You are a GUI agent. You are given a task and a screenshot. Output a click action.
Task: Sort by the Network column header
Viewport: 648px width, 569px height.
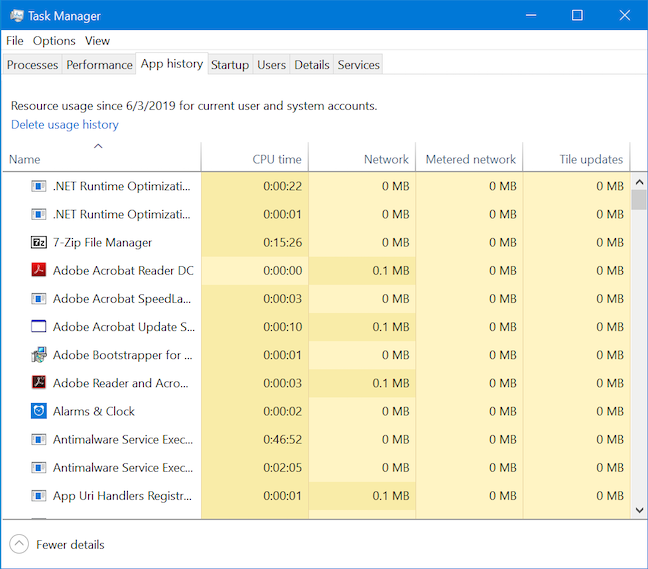362,157
